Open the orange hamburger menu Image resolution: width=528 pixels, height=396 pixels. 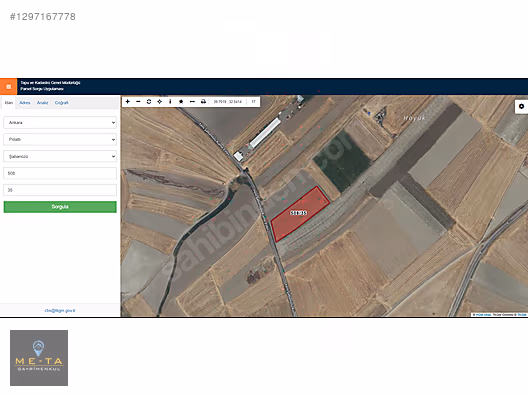(8, 87)
